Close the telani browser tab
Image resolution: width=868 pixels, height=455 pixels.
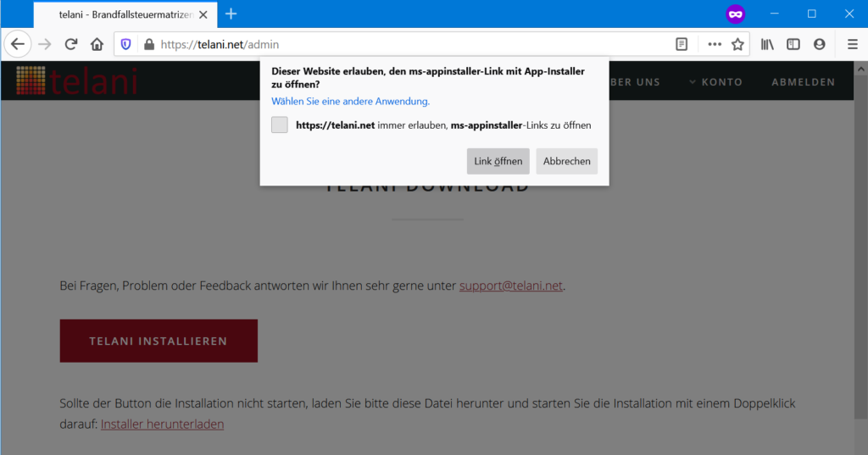pyautogui.click(x=203, y=14)
